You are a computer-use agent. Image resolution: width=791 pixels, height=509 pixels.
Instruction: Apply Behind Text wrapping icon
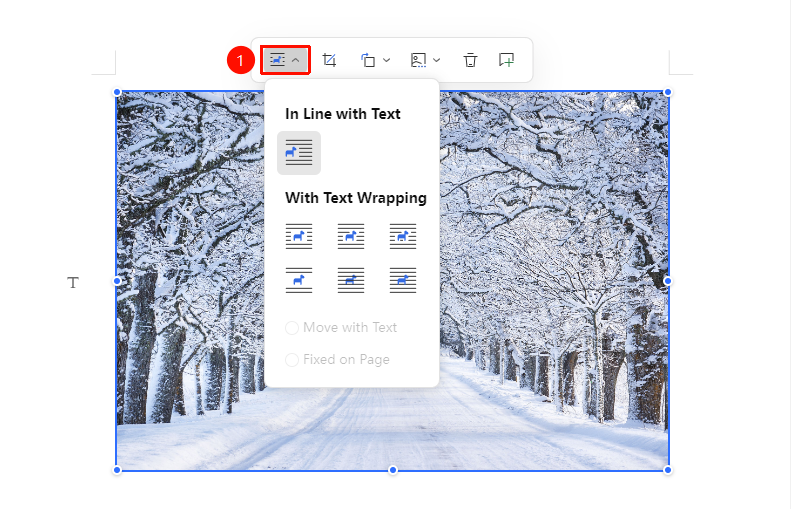(x=351, y=280)
